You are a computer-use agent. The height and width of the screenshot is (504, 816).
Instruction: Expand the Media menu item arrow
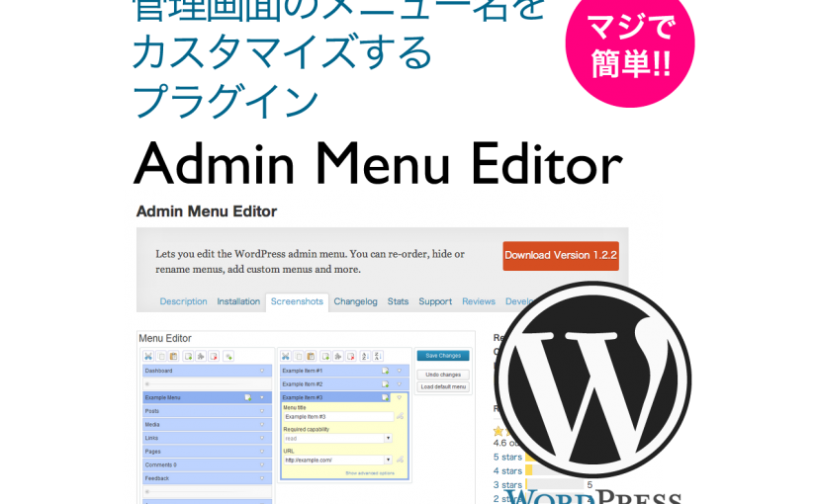pyautogui.click(x=262, y=424)
